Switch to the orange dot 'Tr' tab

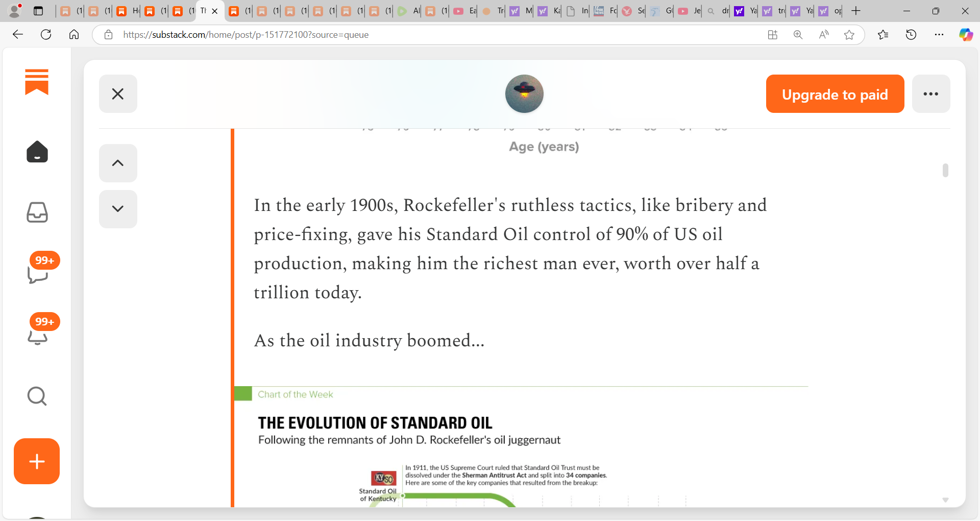493,11
